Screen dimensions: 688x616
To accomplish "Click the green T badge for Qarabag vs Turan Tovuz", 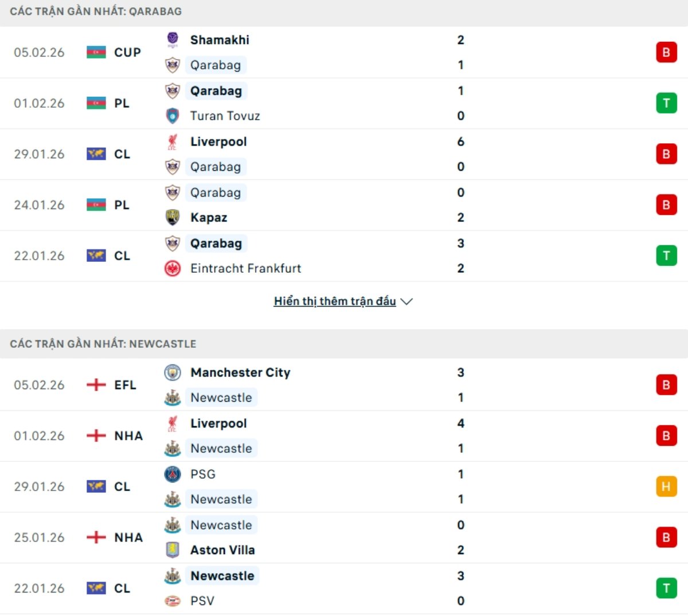I will [666, 103].
